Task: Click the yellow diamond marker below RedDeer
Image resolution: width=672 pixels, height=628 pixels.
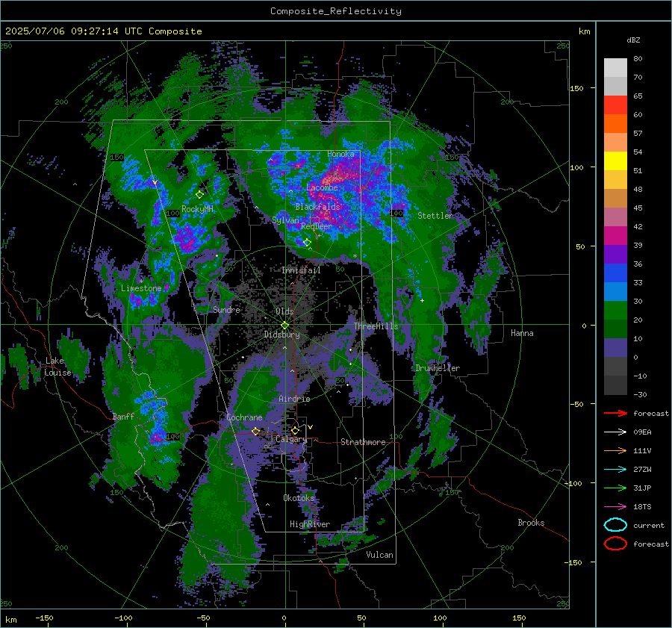Action: (307, 243)
